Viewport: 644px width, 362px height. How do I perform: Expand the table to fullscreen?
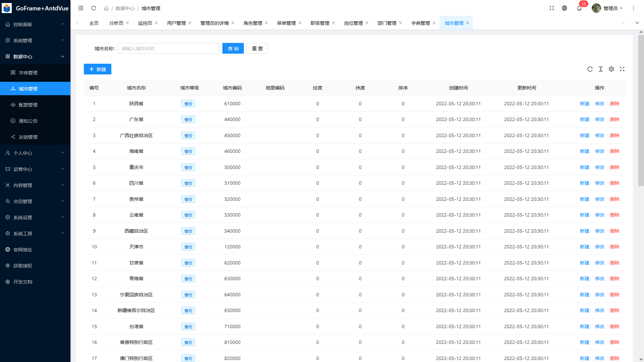[x=622, y=69]
